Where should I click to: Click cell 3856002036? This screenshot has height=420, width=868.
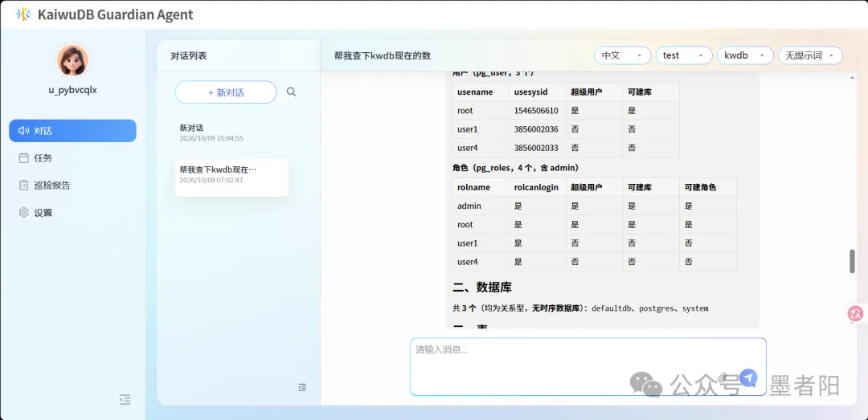click(538, 129)
